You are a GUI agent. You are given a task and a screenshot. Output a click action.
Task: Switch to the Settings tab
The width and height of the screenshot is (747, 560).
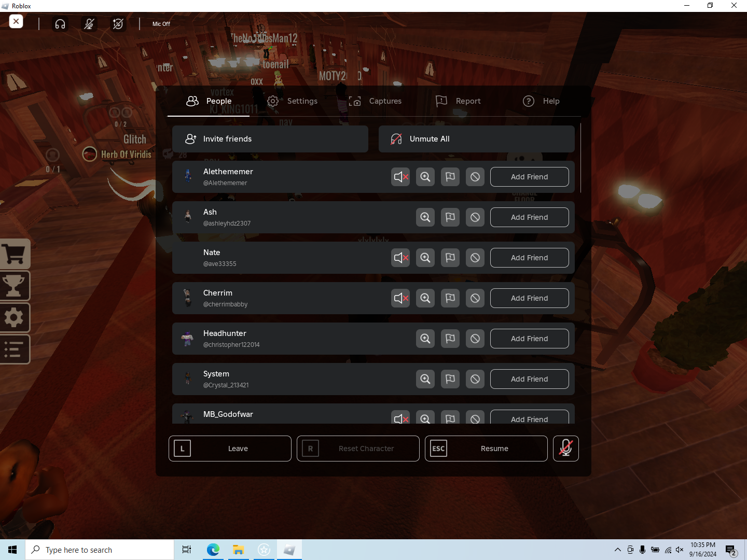click(293, 101)
